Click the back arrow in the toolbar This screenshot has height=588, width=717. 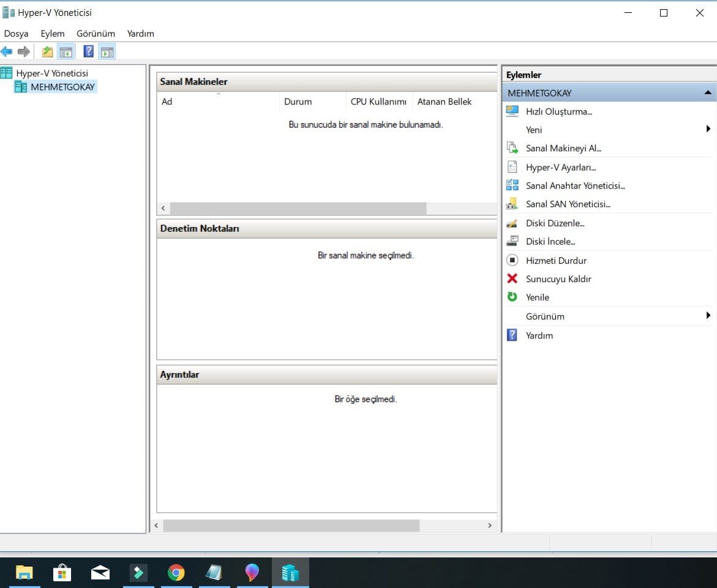coord(7,51)
